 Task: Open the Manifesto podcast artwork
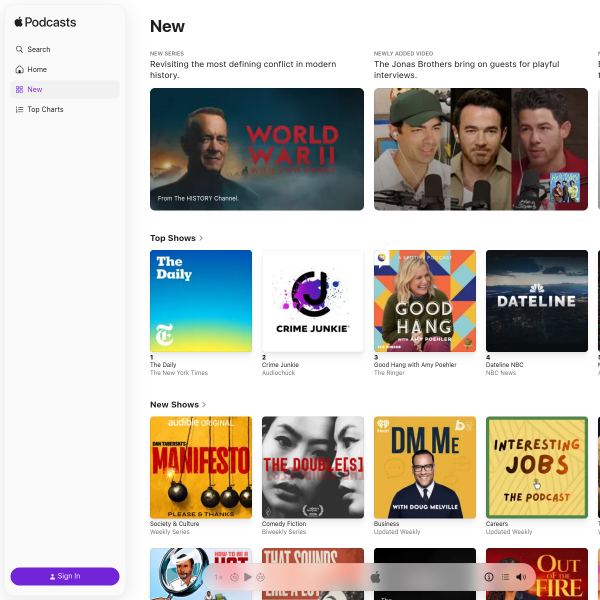click(x=201, y=467)
